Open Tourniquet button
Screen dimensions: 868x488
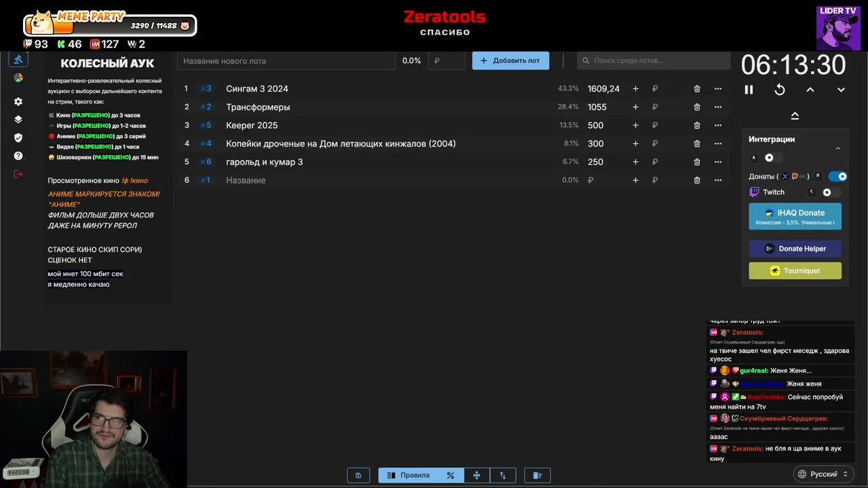pyautogui.click(x=795, y=270)
